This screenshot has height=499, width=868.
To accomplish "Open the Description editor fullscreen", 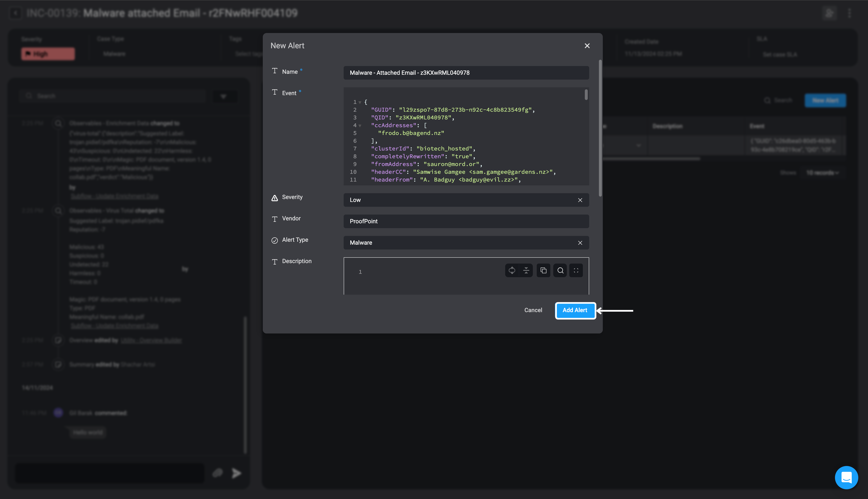I will coord(576,270).
